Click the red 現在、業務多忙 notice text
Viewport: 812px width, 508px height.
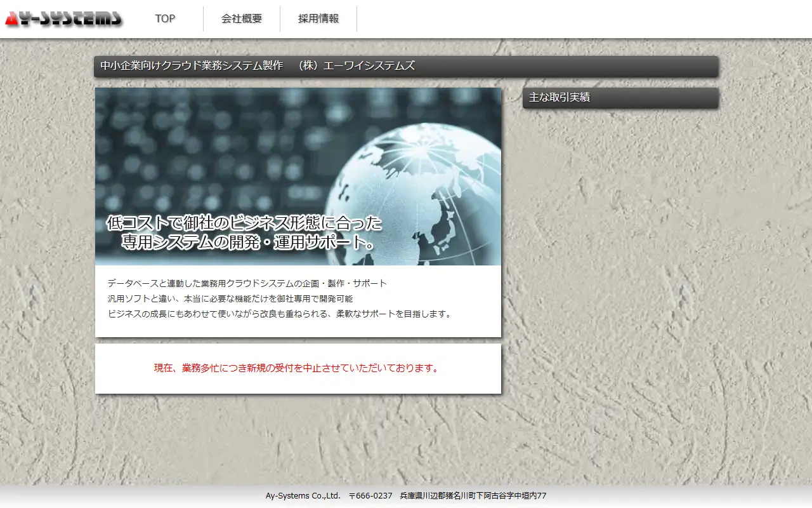[x=297, y=368]
